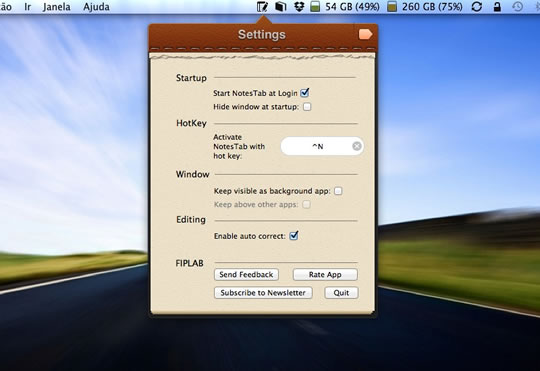Click the FIPLAB section heading
Screen dimensions: 540x371
coord(189,263)
